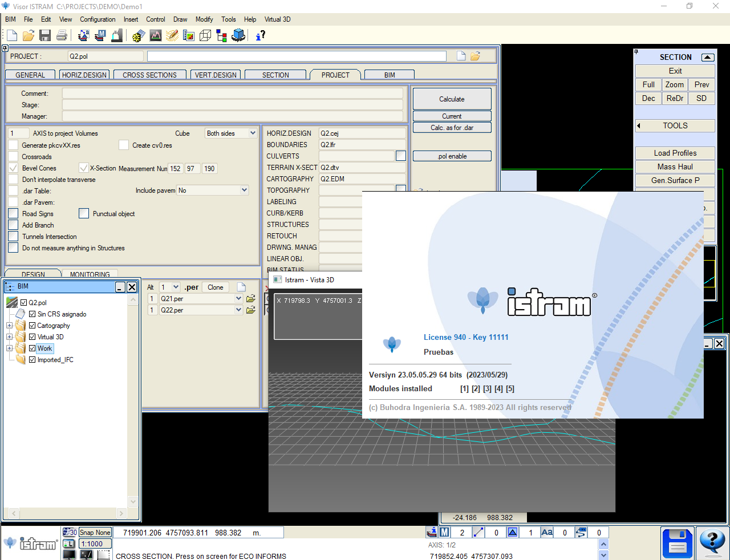
Task: Open folder icon beside Q22.per row
Action: point(250,310)
